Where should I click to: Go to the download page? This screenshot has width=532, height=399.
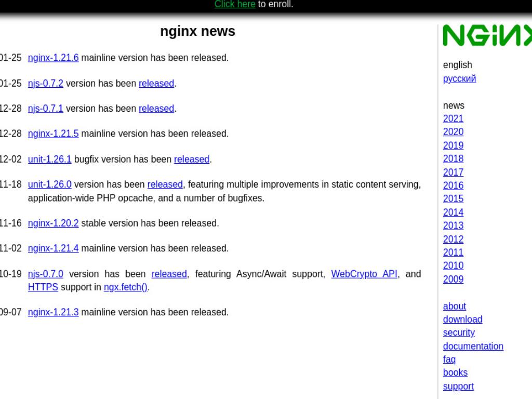coord(463,320)
